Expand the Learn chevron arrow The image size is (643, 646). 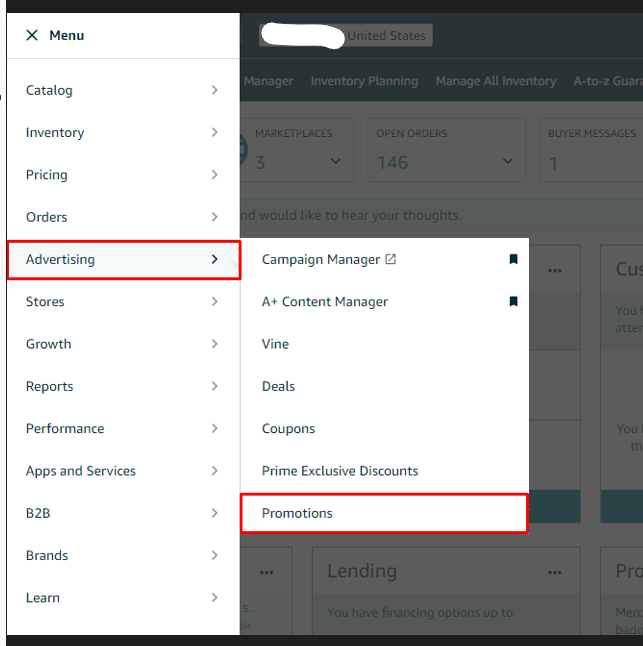(215, 598)
